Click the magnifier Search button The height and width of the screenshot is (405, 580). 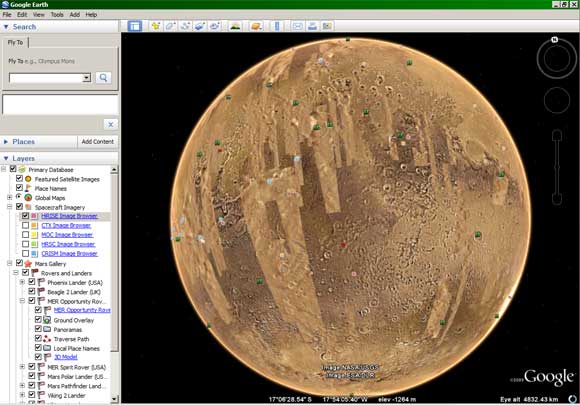pos(103,78)
